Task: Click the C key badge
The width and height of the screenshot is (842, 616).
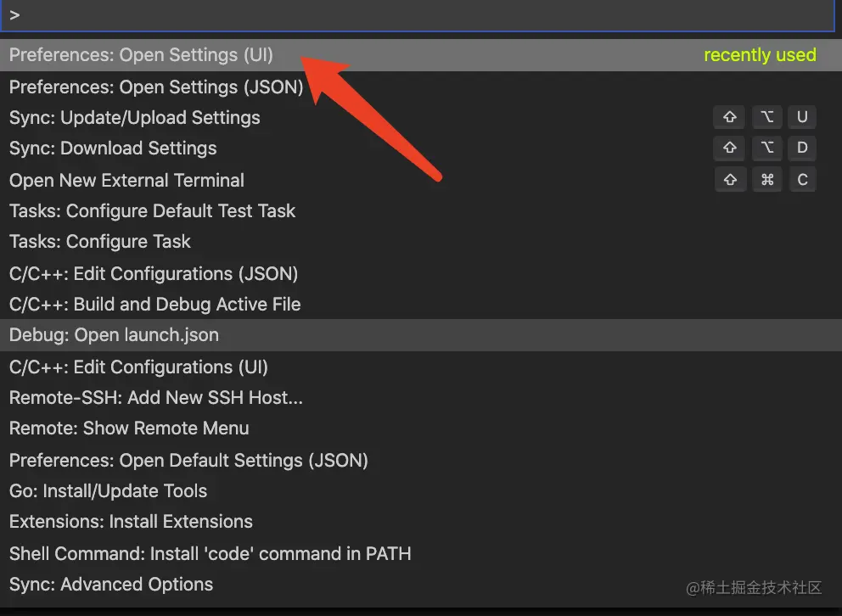Action: pos(803,180)
